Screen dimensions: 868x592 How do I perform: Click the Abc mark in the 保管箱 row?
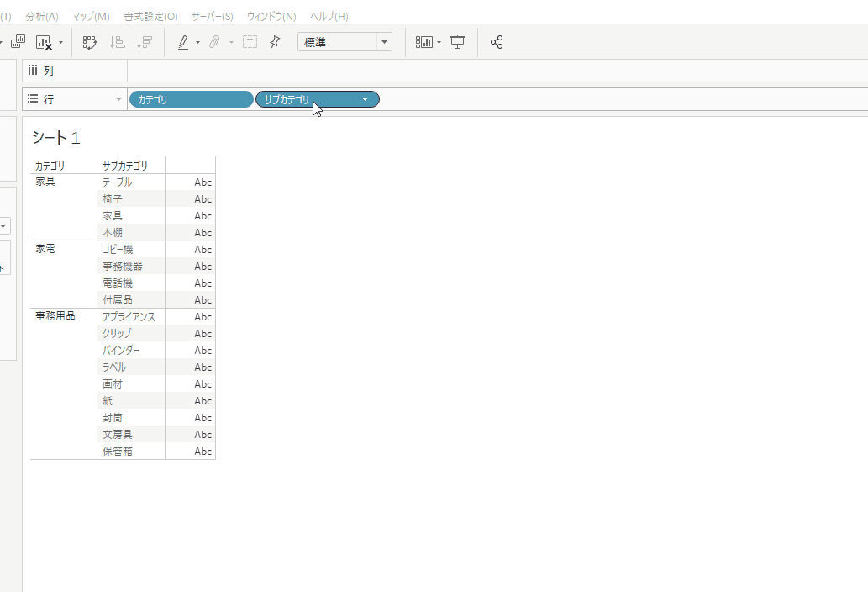point(203,451)
